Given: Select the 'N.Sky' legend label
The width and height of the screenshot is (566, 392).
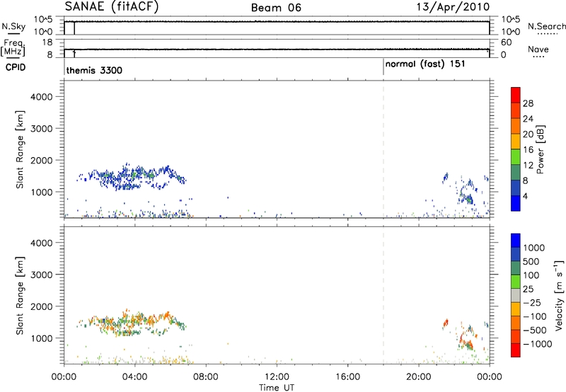Looking at the screenshot, I should [13, 26].
